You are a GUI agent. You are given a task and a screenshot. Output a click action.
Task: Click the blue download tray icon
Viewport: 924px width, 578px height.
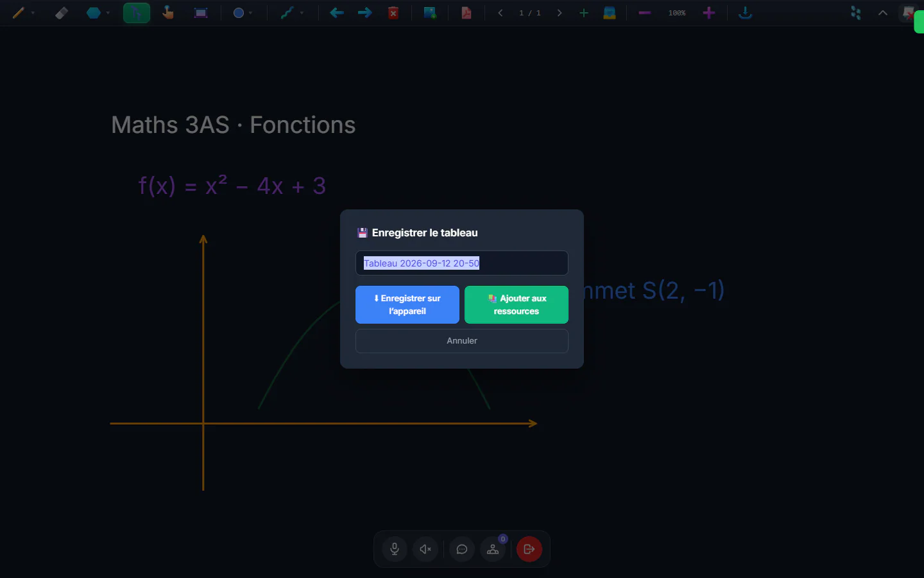745,13
